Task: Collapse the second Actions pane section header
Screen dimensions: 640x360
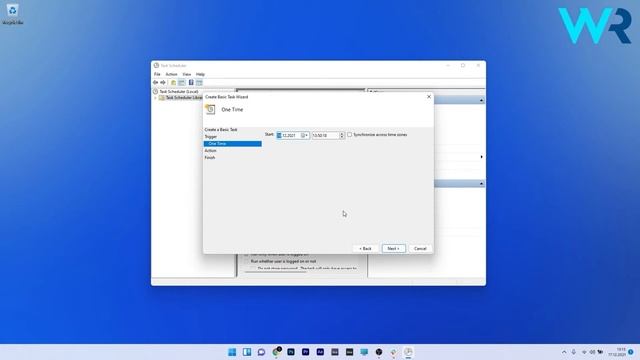Action: pos(481,184)
